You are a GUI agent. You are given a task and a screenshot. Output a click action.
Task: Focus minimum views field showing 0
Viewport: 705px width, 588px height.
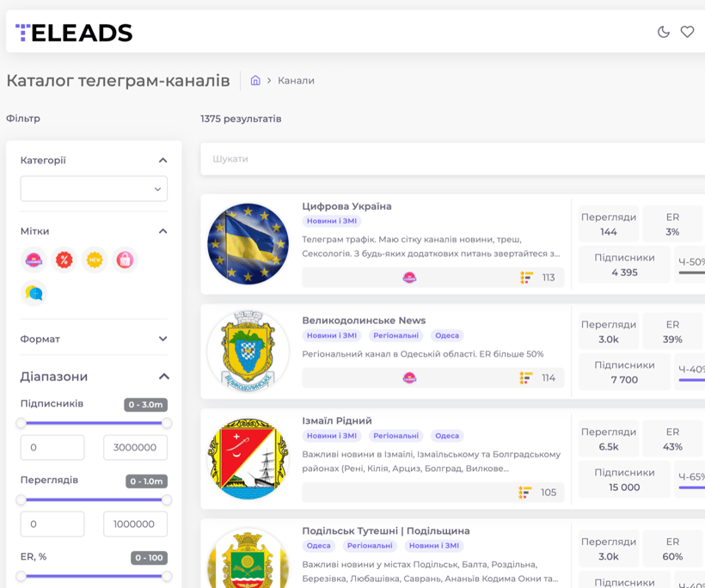52,524
